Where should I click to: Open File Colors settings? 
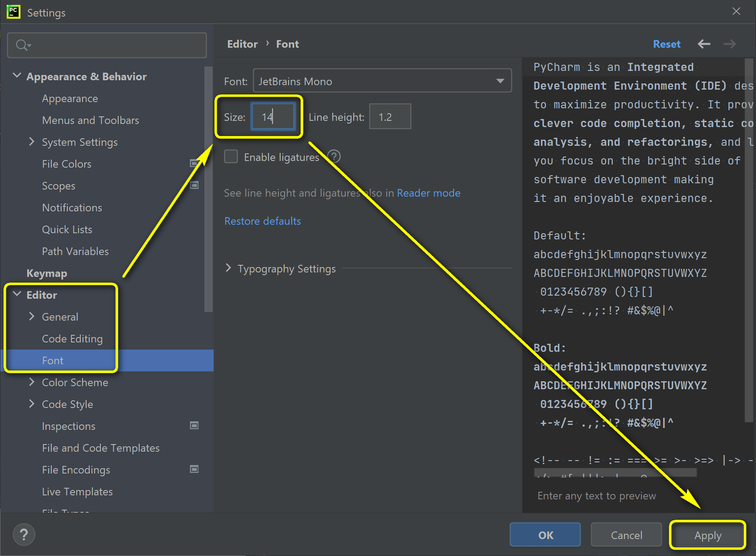pyautogui.click(x=66, y=164)
